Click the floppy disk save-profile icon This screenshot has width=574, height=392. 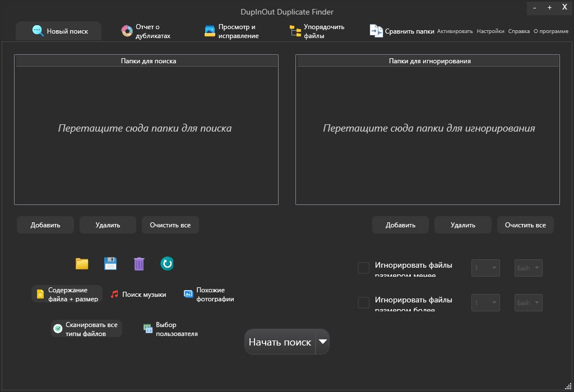[x=110, y=263]
